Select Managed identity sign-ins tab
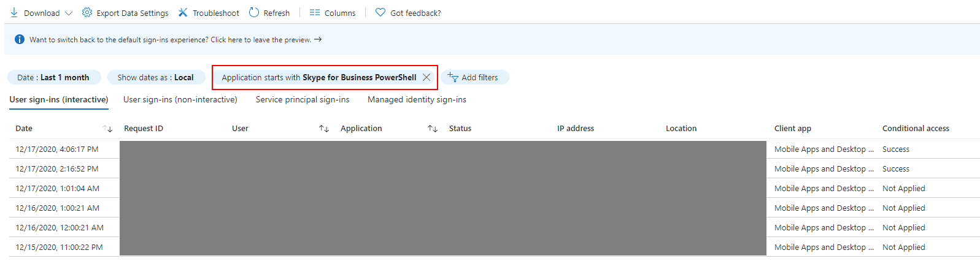Screen dimensions: 980x261 417,99
